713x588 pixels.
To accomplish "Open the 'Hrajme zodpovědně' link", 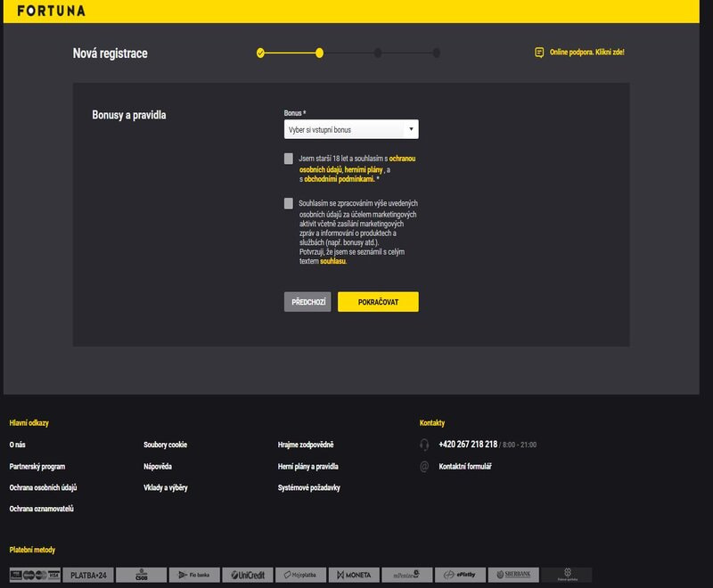I will pyautogui.click(x=306, y=445).
